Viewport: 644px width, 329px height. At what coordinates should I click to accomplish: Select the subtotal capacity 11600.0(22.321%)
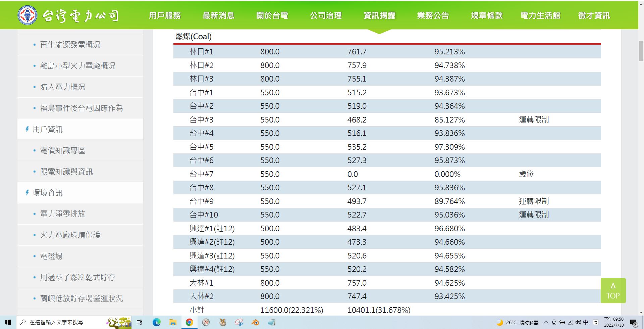[292, 310]
